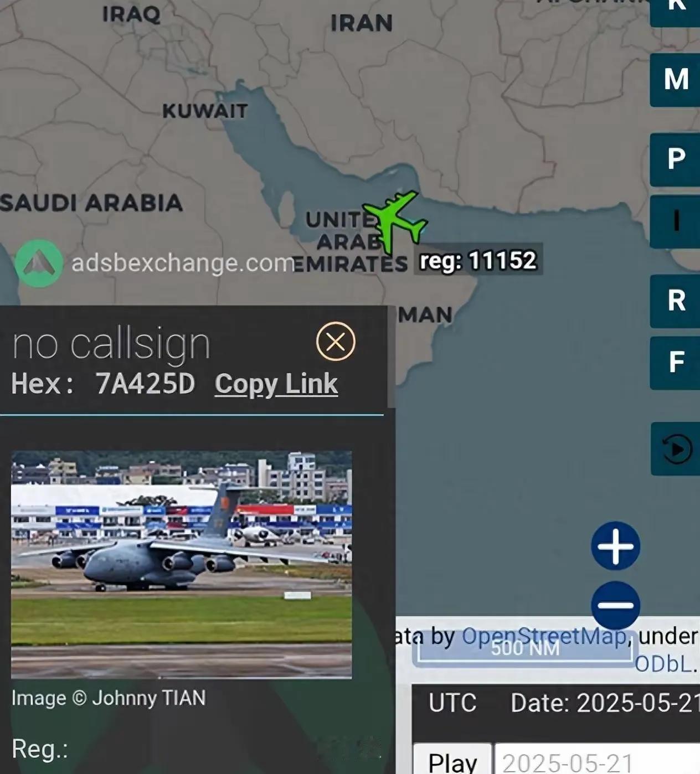The image size is (700, 774).
Task: Click the OpenStreetMap attribution link
Action: [543, 636]
